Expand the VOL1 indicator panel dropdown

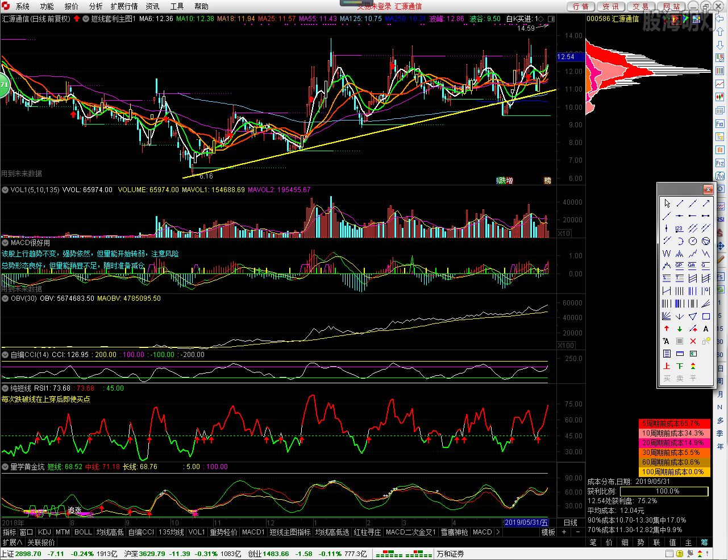5,190
